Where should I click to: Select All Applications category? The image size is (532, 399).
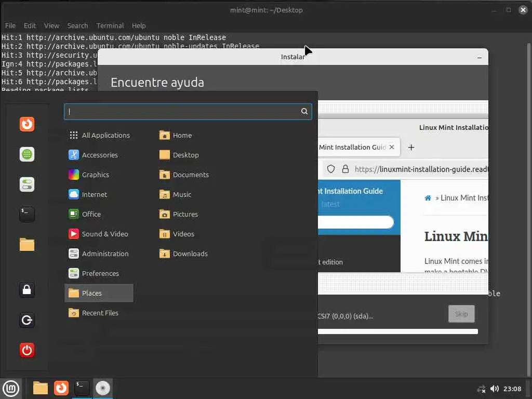99,136
